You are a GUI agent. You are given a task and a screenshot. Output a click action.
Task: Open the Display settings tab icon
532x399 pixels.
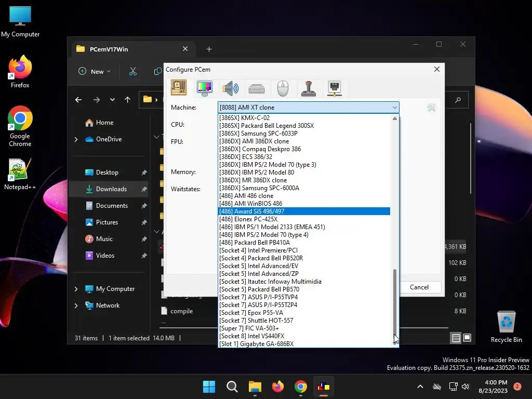pyautogui.click(x=205, y=88)
